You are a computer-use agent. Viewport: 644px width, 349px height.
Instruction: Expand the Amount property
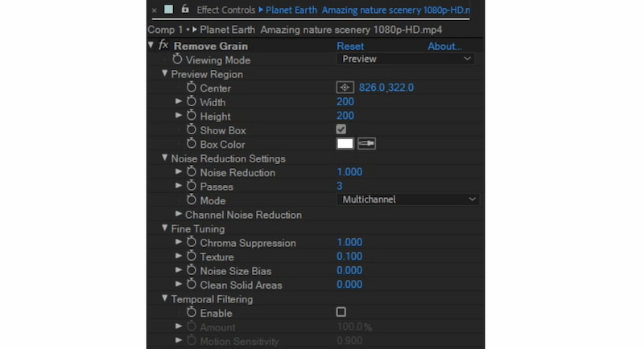tap(179, 326)
